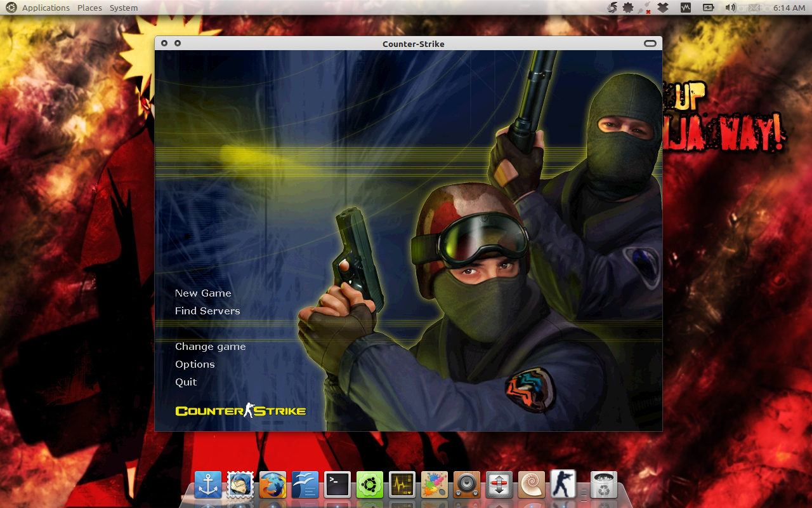Open the mail envelope indicator
The height and width of the screenshot is (508, 812).
[754, 8]
